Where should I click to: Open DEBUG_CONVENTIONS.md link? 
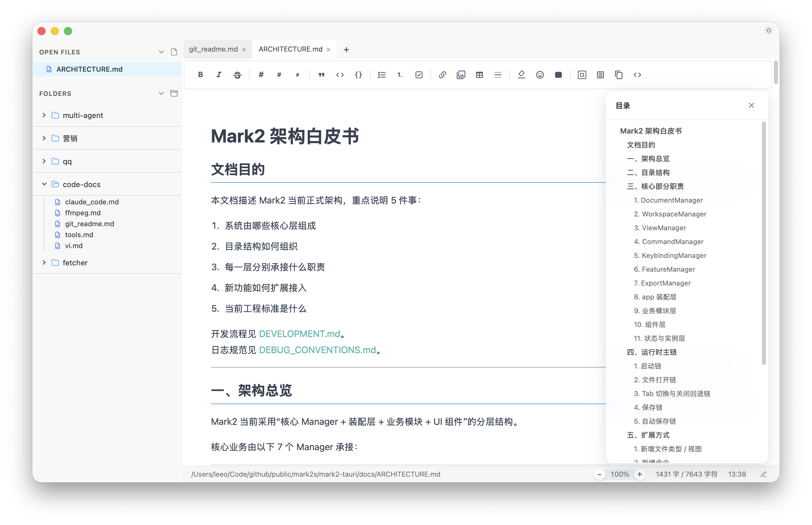click(x=317, y=350)
